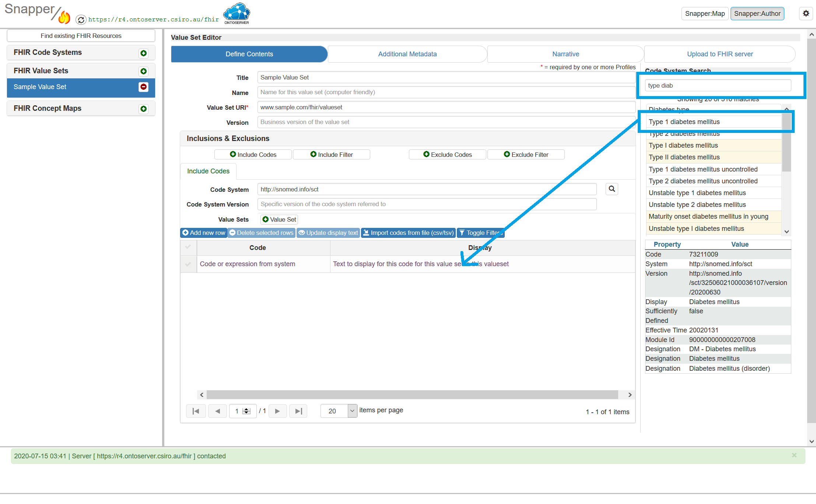
Task: Switch to Additional Metadata tab
Action: (x=407, y=54)
